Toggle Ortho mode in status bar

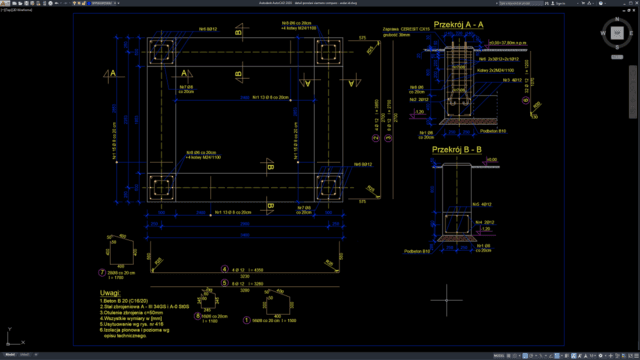pos(525,356)
